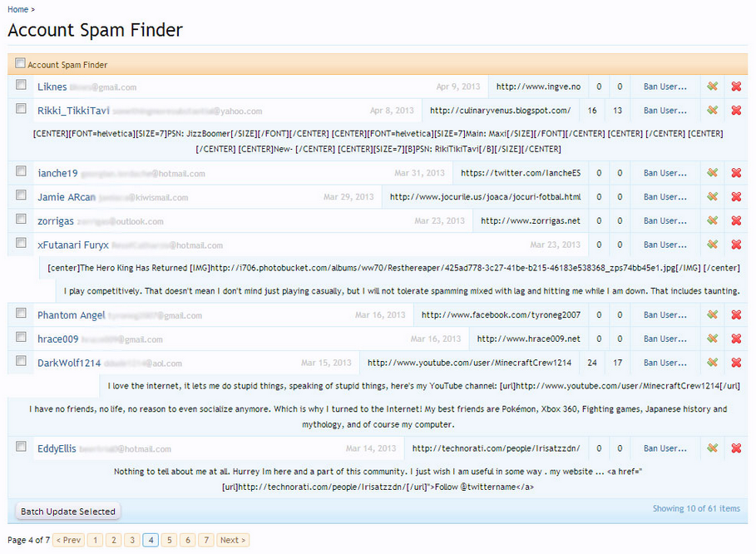Image resolution: width=756 pixels, height=554 pixels.
Task: Tick the checkbox for user hrace009
Action: point(22,338)
